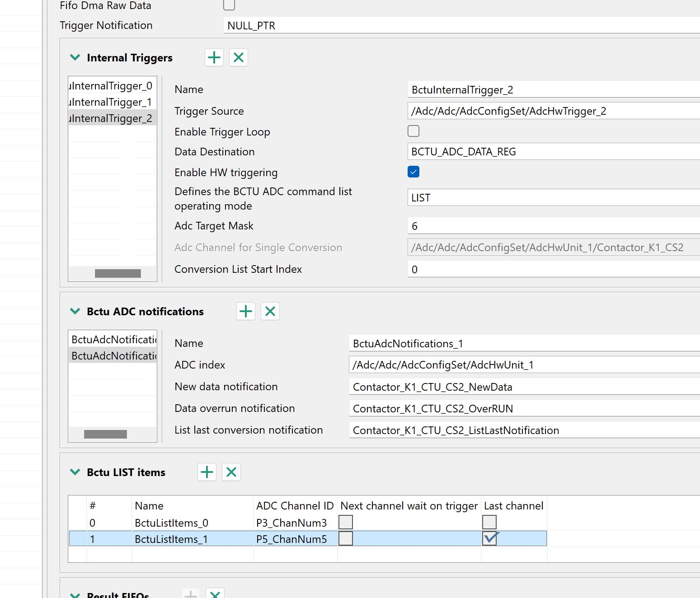Delete the selected BctuInternalTrigger_2 trigger

click(239, 57)
